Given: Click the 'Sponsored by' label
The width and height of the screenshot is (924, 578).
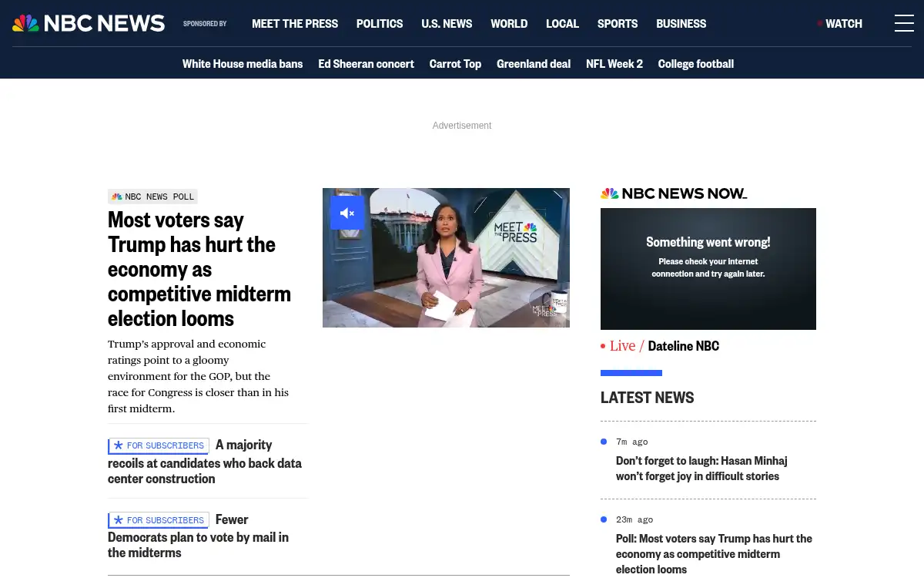Looking at the screenshot, I should 205,24.
